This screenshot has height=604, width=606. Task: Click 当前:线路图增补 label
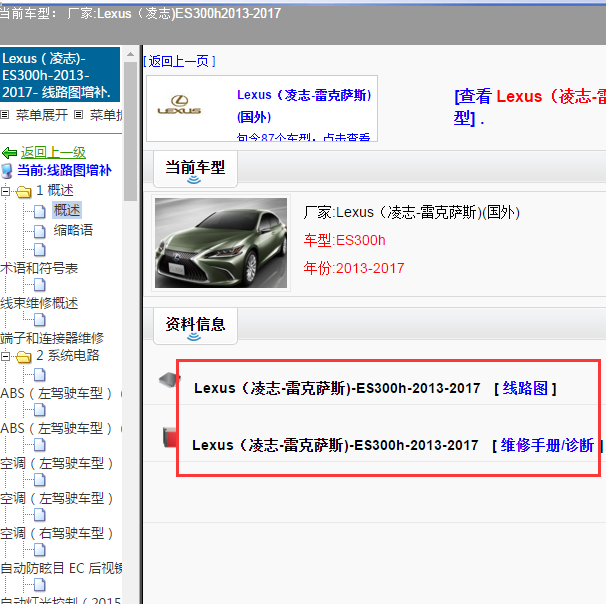(x=65, y=170)
